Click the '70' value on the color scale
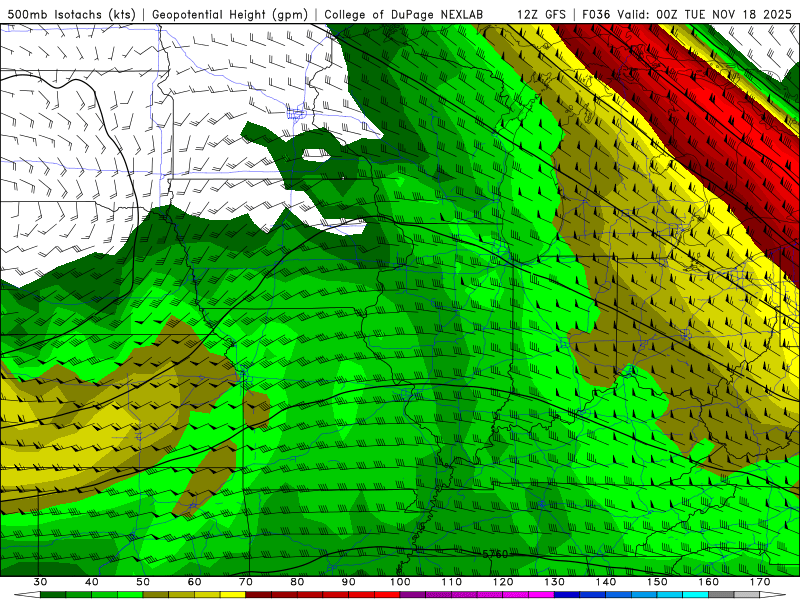 point(246,582)
